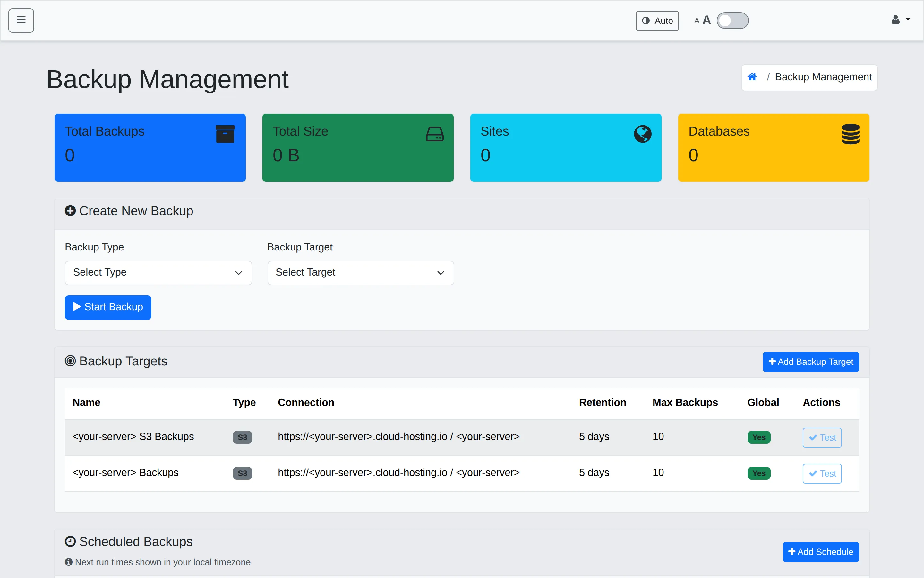Click the Actions column header
The image size is (924, 578).
(x=821, y=403)
